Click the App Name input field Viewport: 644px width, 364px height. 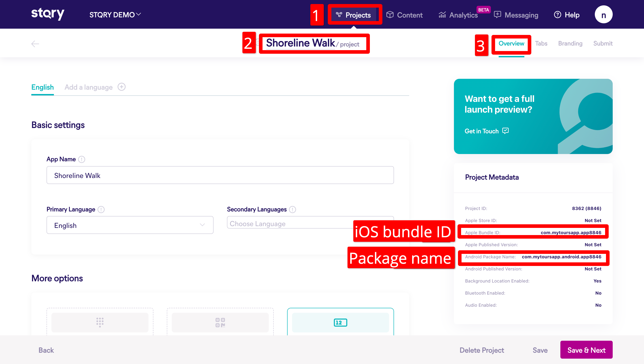point(220,175)
